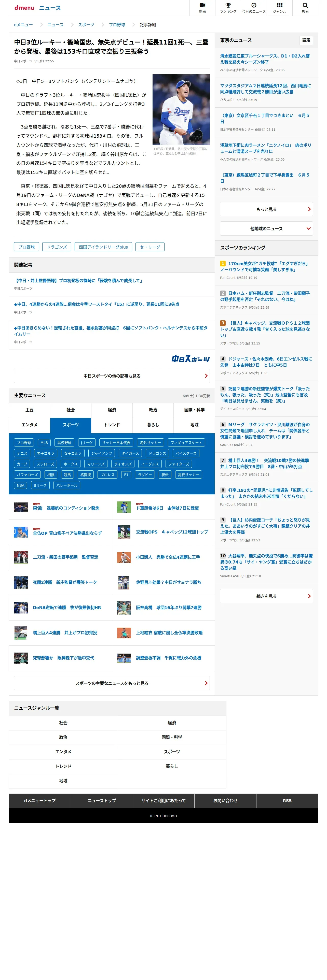Screen dimensions: 327x980
Task: Select the 主要 news tab
Action: [x=29, y=410]
